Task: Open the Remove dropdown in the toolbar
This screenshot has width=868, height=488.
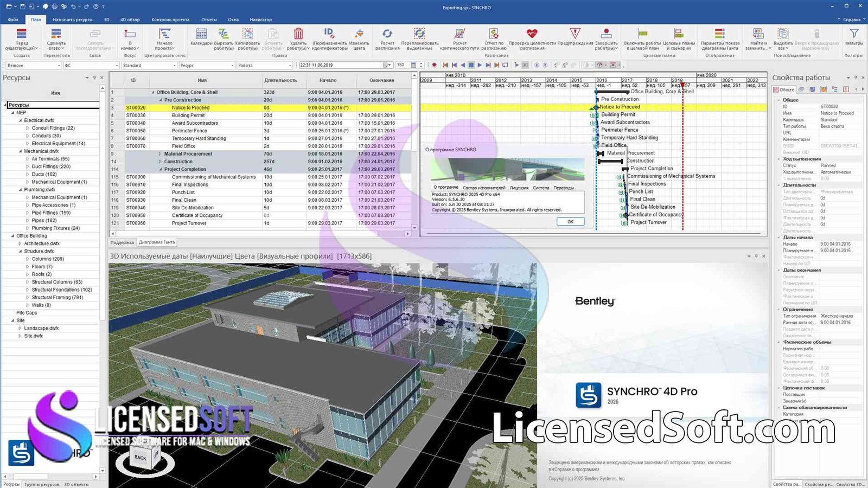Action: tap(59, 65)
